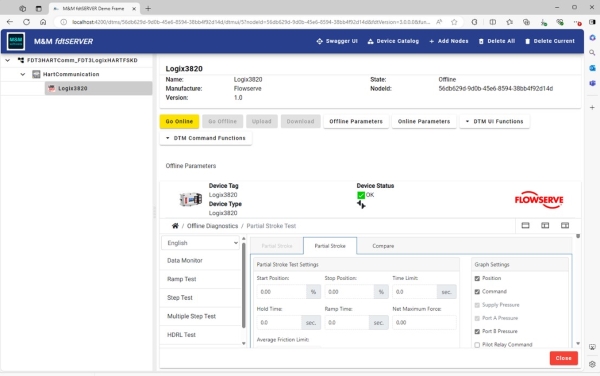Click the browser back arrow

click(x=10, y=22)
